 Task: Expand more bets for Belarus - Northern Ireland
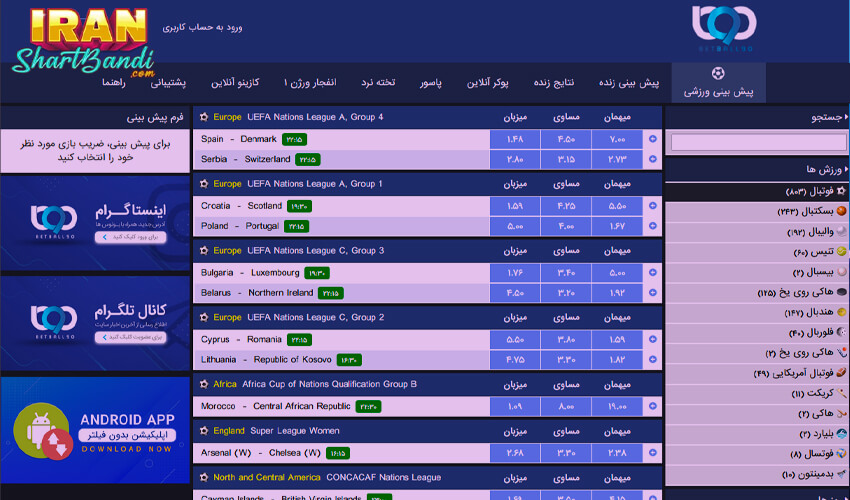click(653, 292)
